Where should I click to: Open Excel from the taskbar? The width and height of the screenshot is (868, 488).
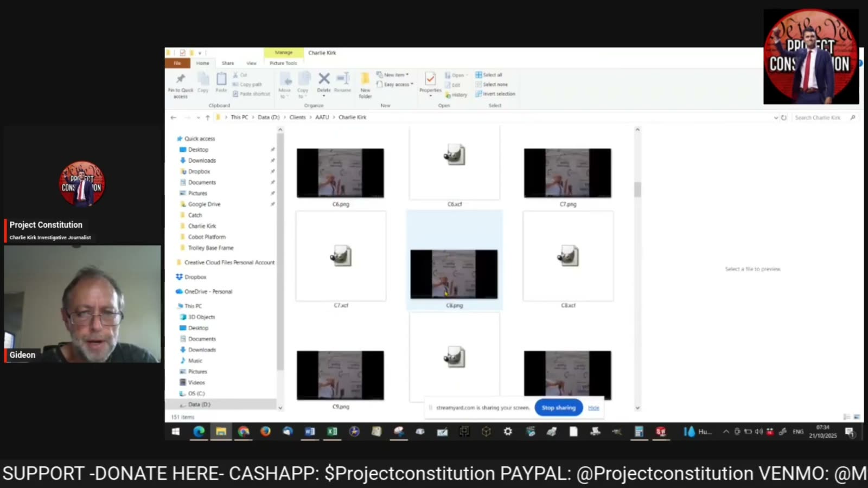(332, 431)
